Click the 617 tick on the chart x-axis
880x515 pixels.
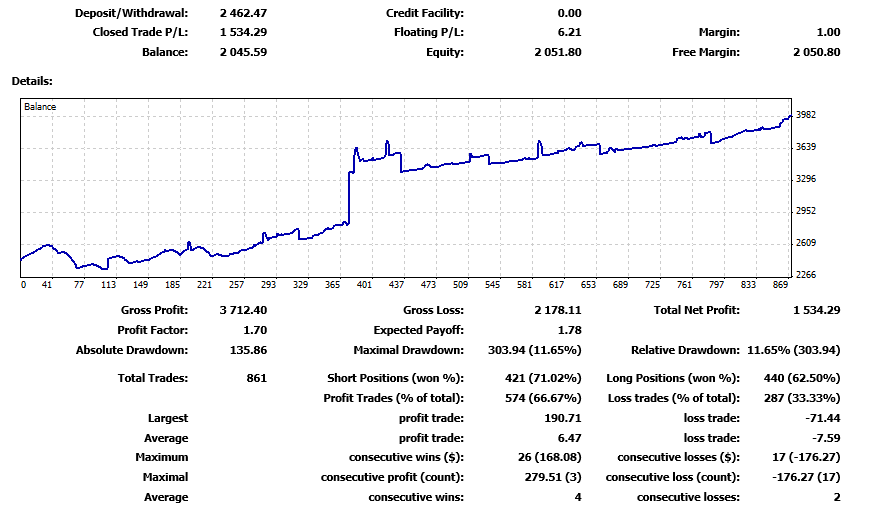[556, 285]
